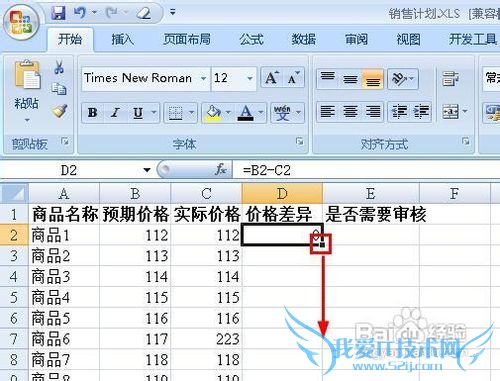Screen dimensions: 500x381
Task: Switch to the 视图 tab
Action: point(408,39)
